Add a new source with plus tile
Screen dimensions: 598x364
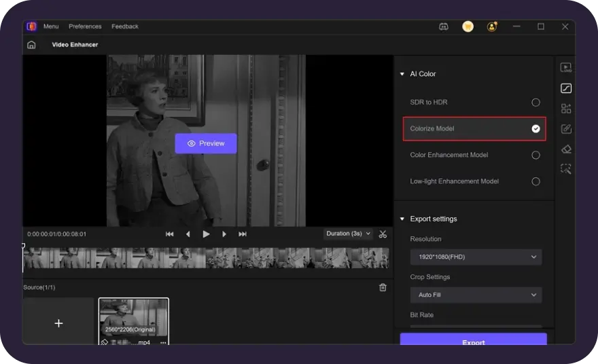pyautogui.click(x=58, y=323)
